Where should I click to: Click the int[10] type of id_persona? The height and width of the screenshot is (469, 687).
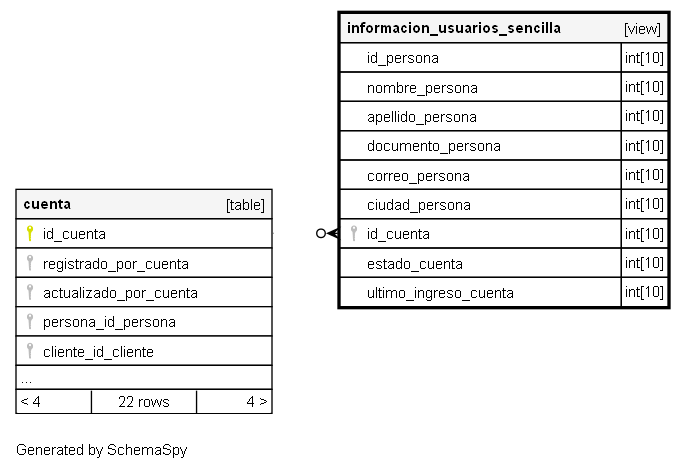pos(644,58)
